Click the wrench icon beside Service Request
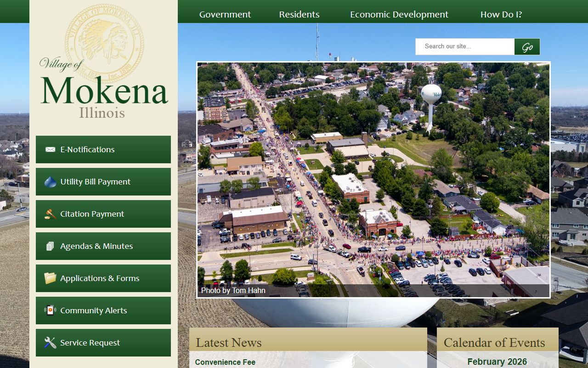 point(50,343)
